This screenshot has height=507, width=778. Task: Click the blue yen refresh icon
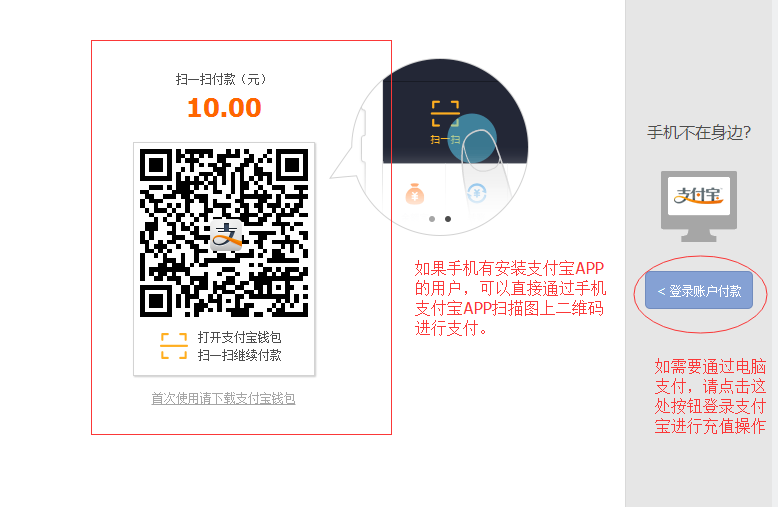tap(477, 193)
